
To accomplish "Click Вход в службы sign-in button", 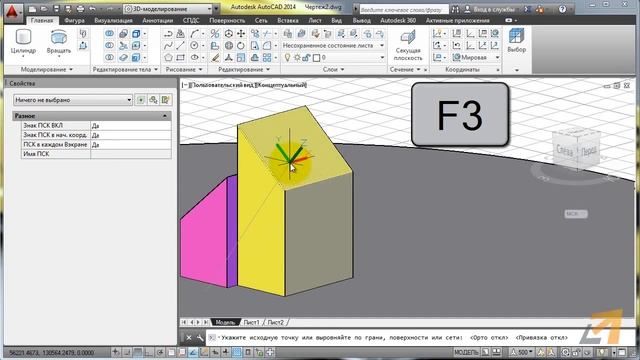I will (490, 9).
